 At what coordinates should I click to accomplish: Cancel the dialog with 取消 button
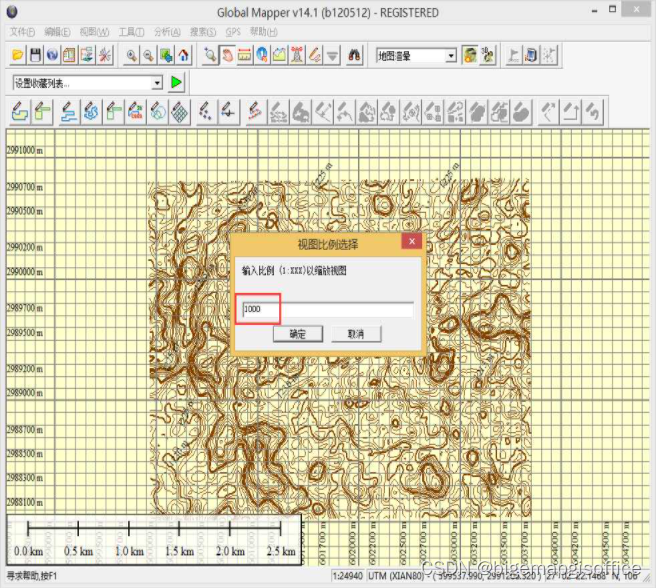click(x=356, y=334)
